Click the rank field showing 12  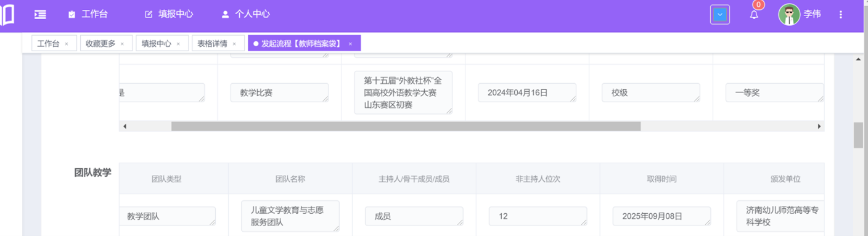click(538, 216)
